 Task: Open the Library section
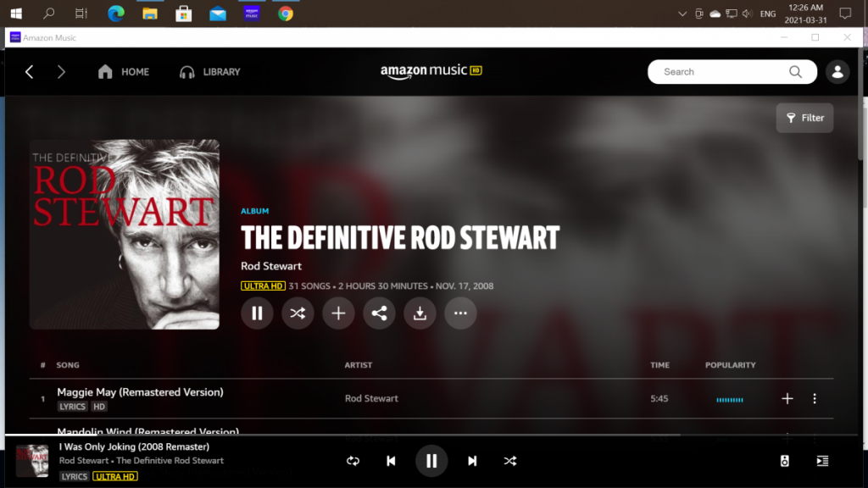[x=210, y=72]
